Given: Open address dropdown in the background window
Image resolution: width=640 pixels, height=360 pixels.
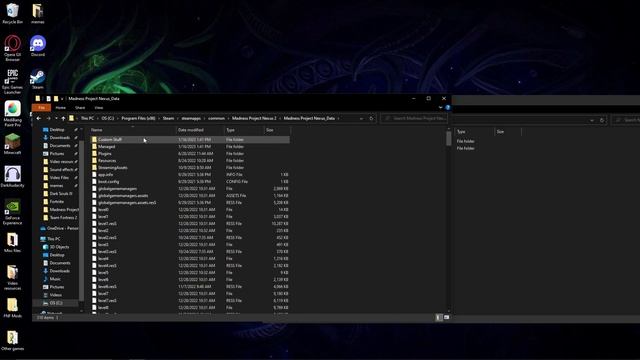Looking at the screenshot, I should click(592, 120).
